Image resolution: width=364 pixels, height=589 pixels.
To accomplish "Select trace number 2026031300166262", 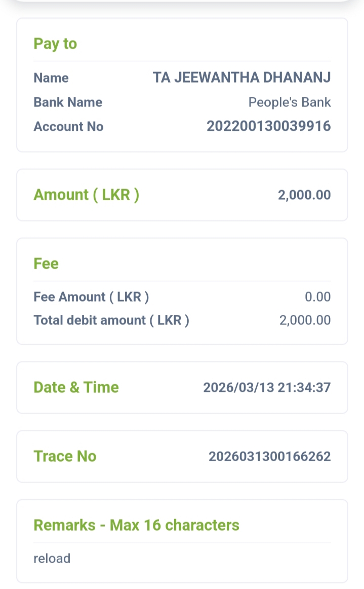I will click(269, 457).
